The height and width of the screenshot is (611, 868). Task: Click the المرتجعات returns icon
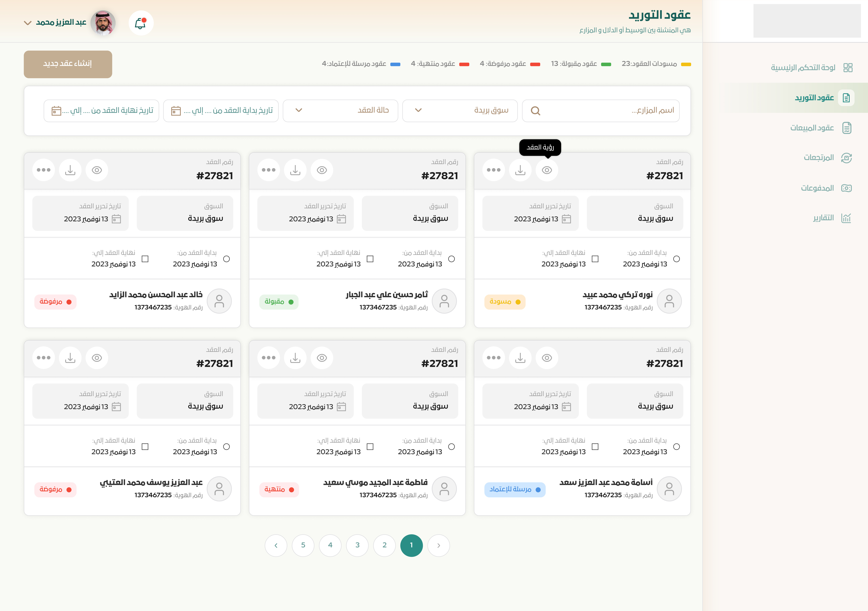pyautogui.click(x=846, y=158)
